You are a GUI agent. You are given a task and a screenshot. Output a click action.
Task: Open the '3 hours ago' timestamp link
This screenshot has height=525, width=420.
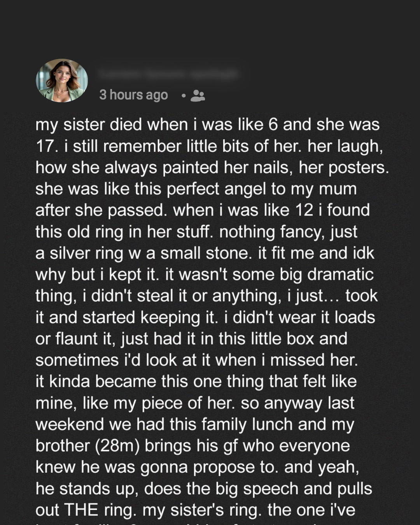click(133, 95)
